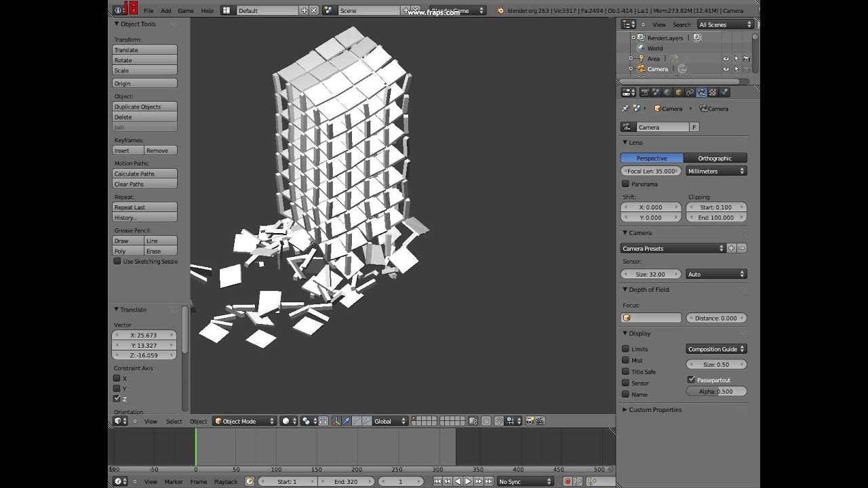Screen dimensions: 868x488
Task: Open the Help menu
Action: pos(207,11)
